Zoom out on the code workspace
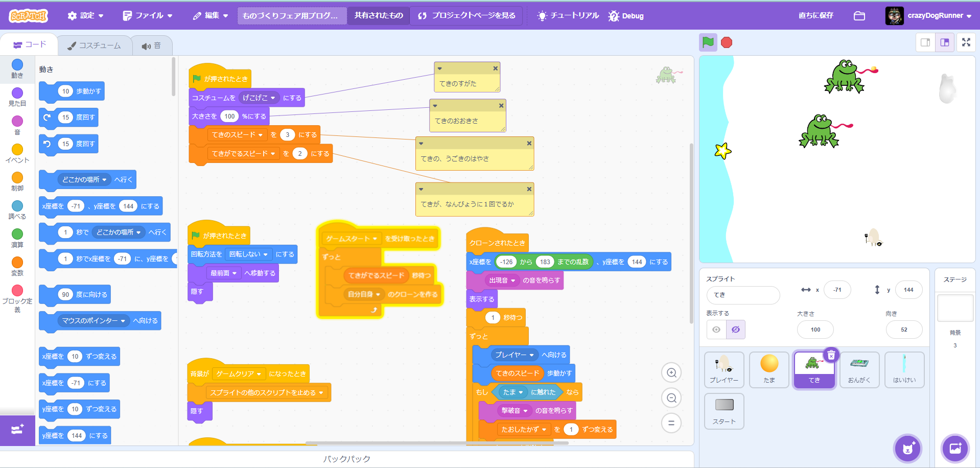980x468 pixels. coord(671,398)
